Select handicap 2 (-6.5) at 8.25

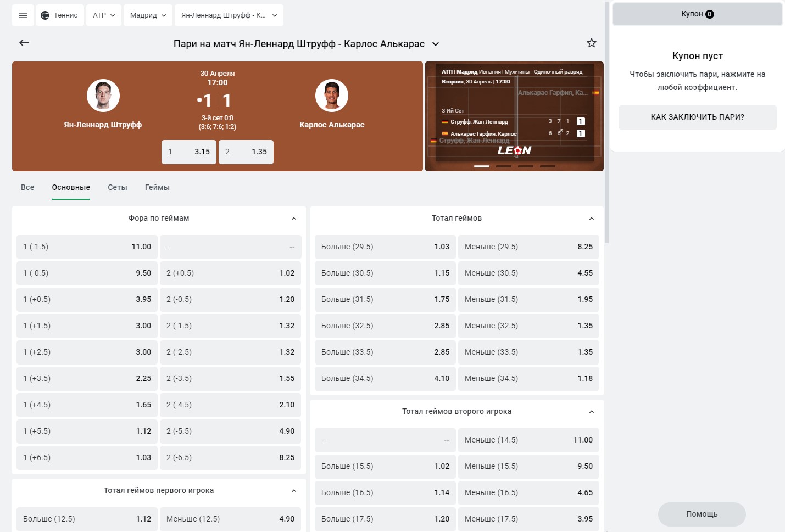pos(230,458)
